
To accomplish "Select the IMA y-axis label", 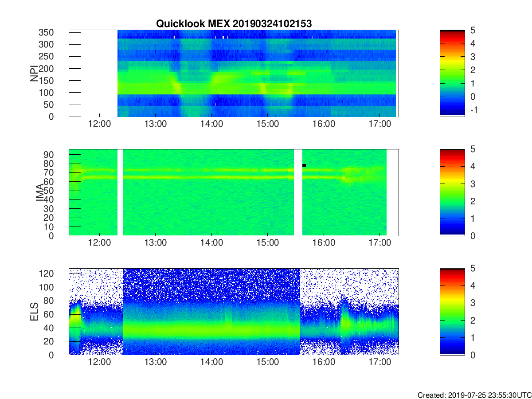I will pyautogui.click(x=40, y=192).
